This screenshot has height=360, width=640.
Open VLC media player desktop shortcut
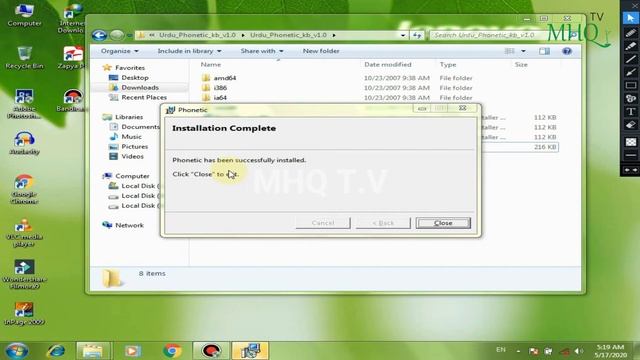[x=24, y=232]
